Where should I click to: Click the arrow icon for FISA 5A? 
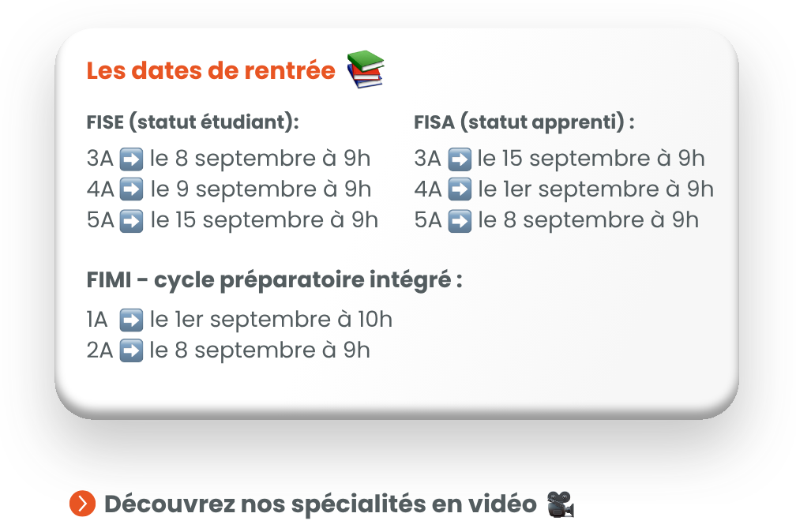[459, 220]
